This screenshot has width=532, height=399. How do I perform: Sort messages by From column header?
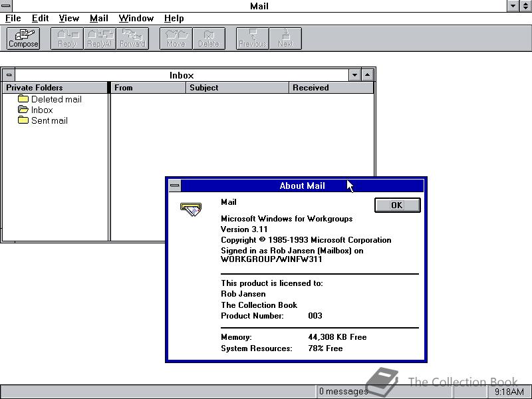pos(148,88)
